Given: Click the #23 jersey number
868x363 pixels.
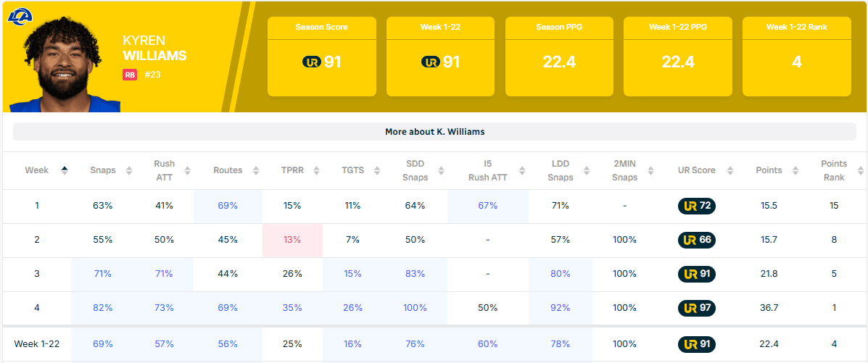Looking at the screenshot, I should click(152, 74).
